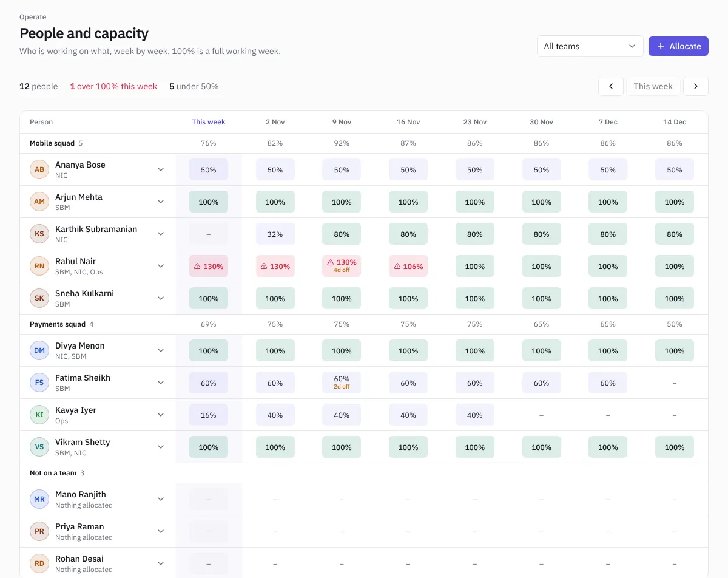Screen dimensions: 728x578
Task: Click Rahul Nair's 106% cell for 16 Nov
Action: tap(408, 266)
